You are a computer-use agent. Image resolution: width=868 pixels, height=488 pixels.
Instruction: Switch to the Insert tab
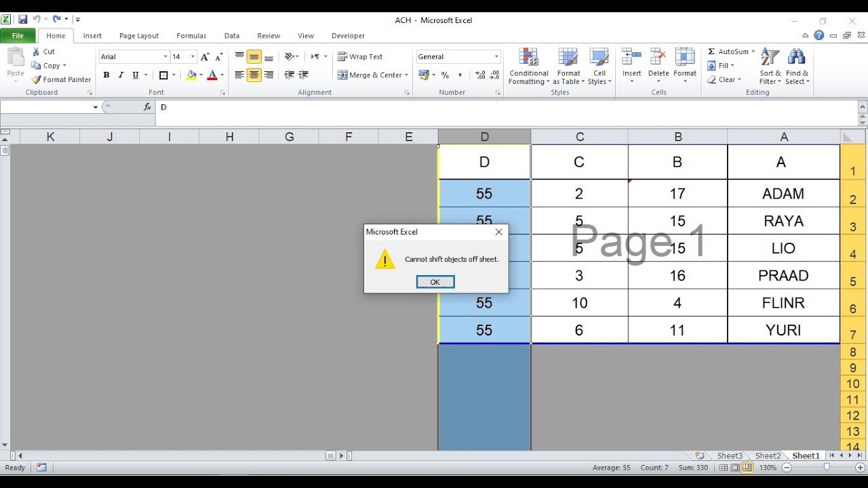[92, 36]
